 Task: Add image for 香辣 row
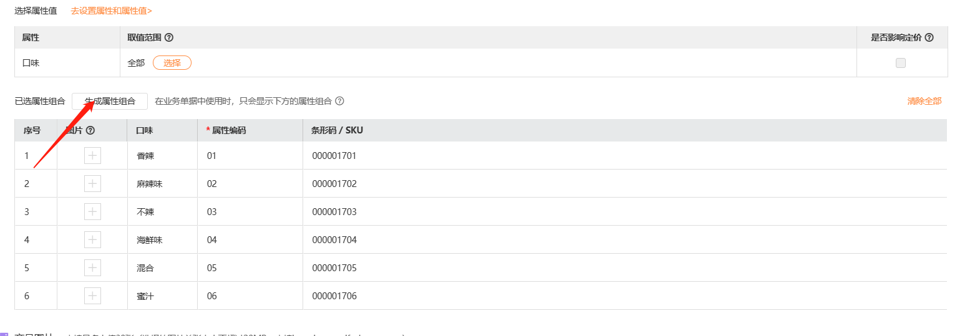[92, 155]
